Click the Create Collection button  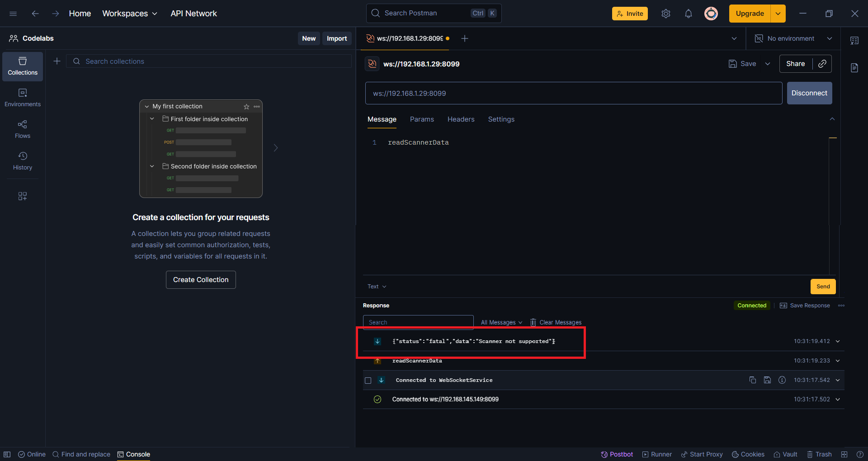click(201, 280)
